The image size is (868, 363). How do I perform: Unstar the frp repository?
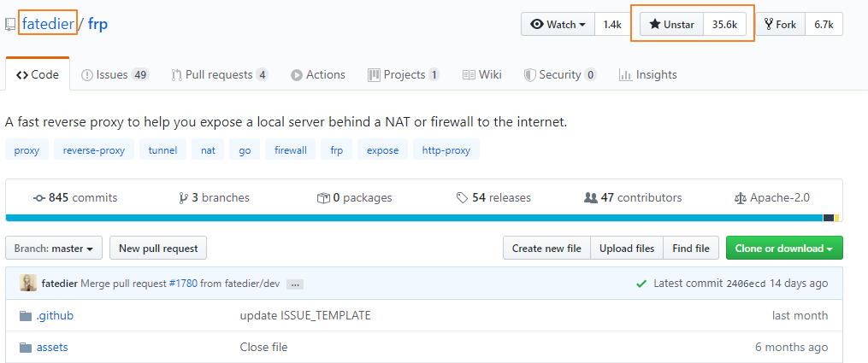(671, 25)
